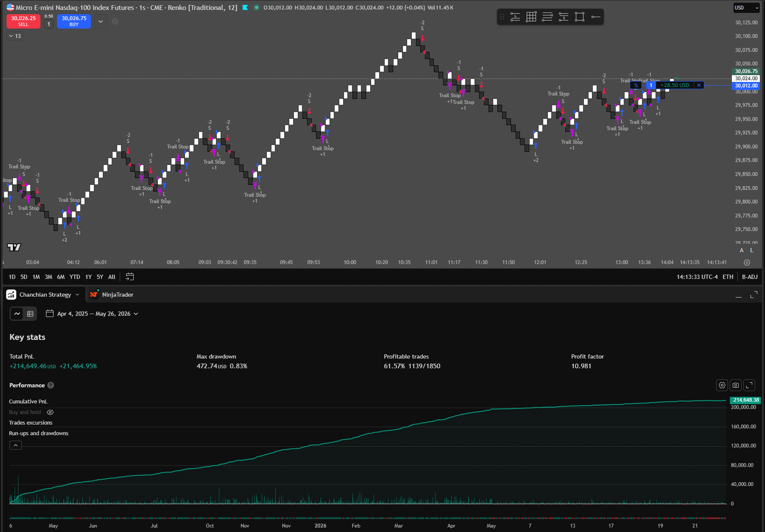Open the USD currency dropdown
The width and height of the screenshot is (765, 532).
click(746, 8)
